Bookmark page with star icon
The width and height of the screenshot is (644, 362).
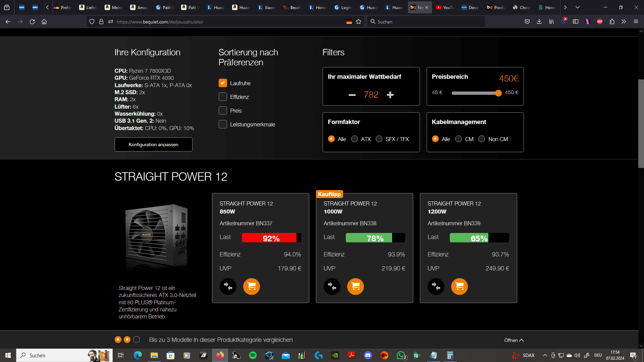tap(359, 22)
